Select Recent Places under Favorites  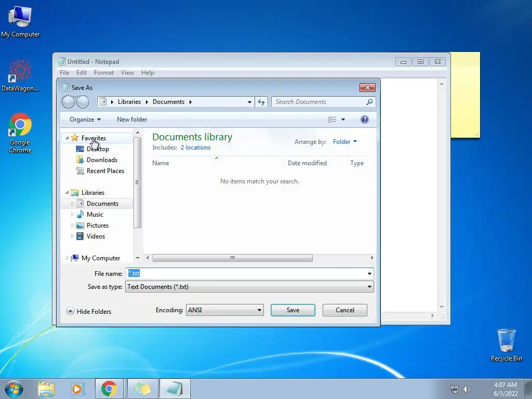(105, 170)
